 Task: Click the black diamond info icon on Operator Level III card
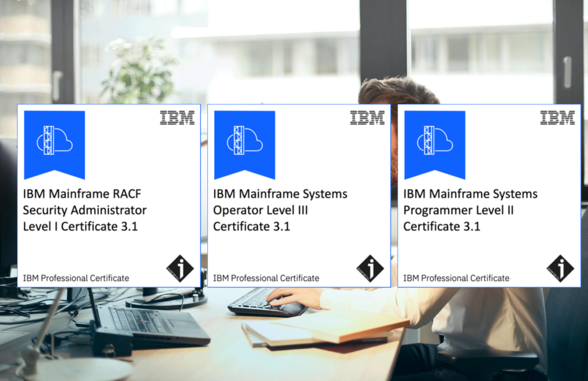tap(370, 268)
